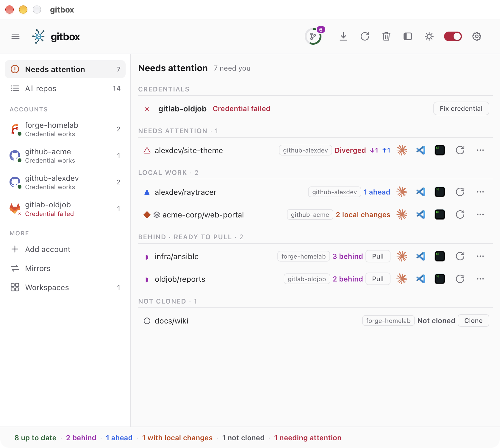
Task: Open more options for oldjob/reports
Action: click(x=480, y=279)
